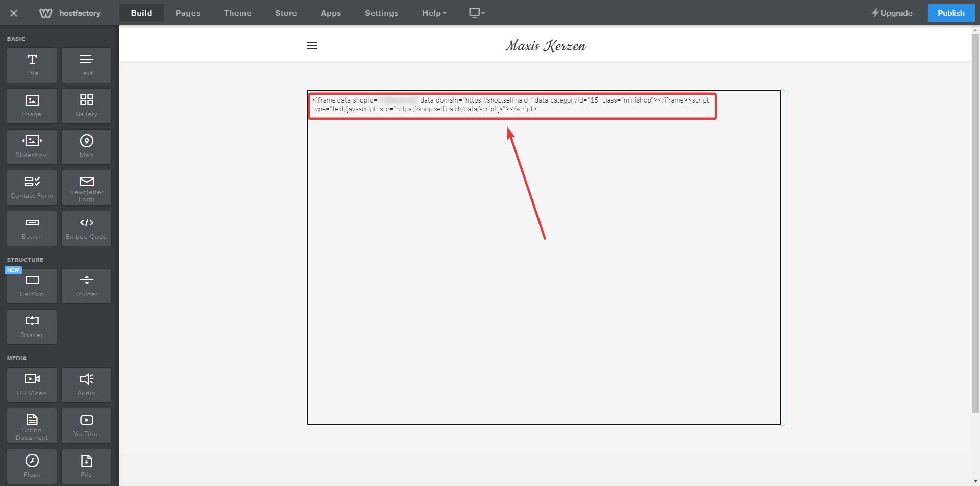Add a Divider element

coord(86,286)
